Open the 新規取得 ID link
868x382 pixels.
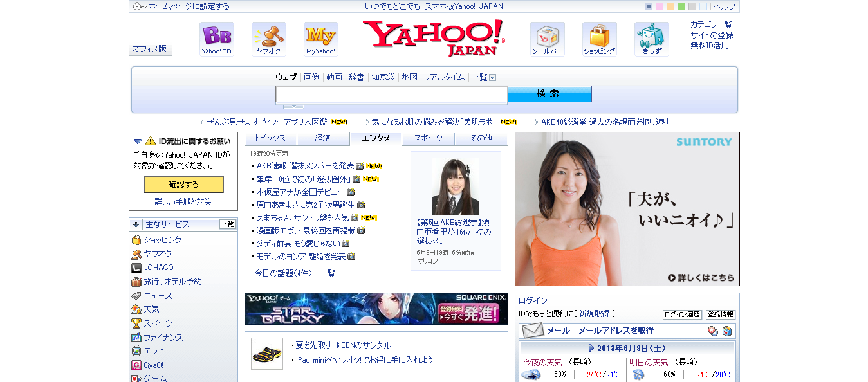594,314
